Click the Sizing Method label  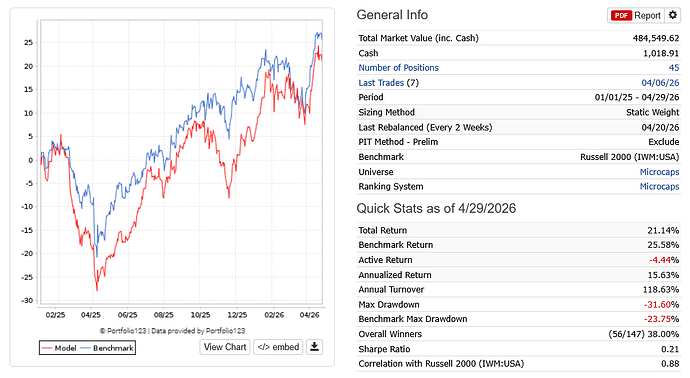coord(386,112)
